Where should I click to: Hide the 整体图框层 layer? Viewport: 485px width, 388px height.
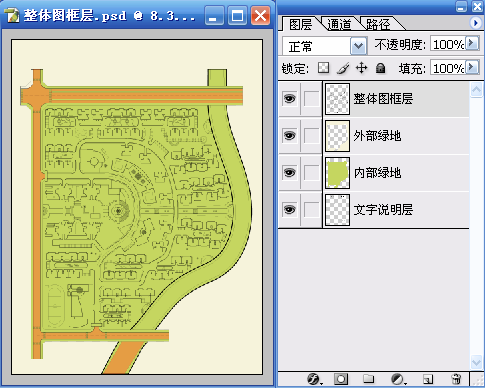click(289, 99)
